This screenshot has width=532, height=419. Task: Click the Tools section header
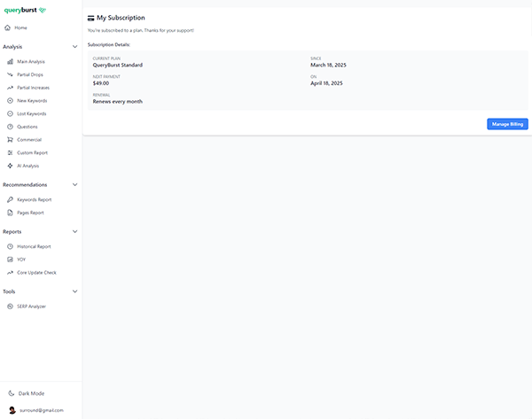click(9, 291)
